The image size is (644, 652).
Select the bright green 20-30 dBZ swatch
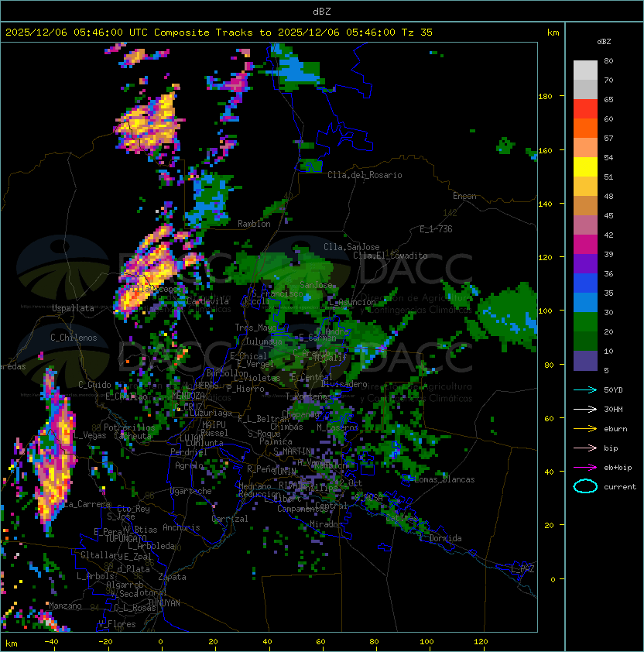[x=585, y=322]
